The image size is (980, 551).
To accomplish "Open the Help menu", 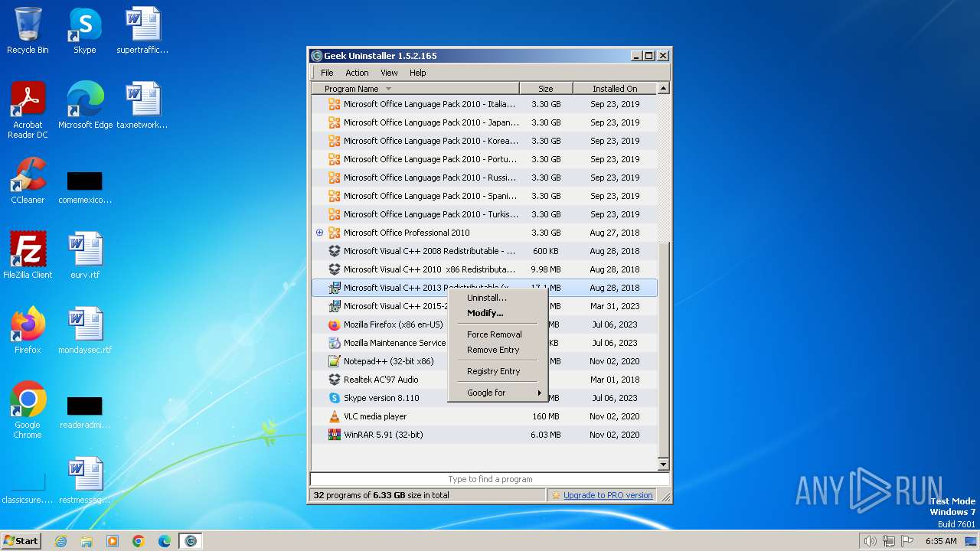I will point(417,73).
